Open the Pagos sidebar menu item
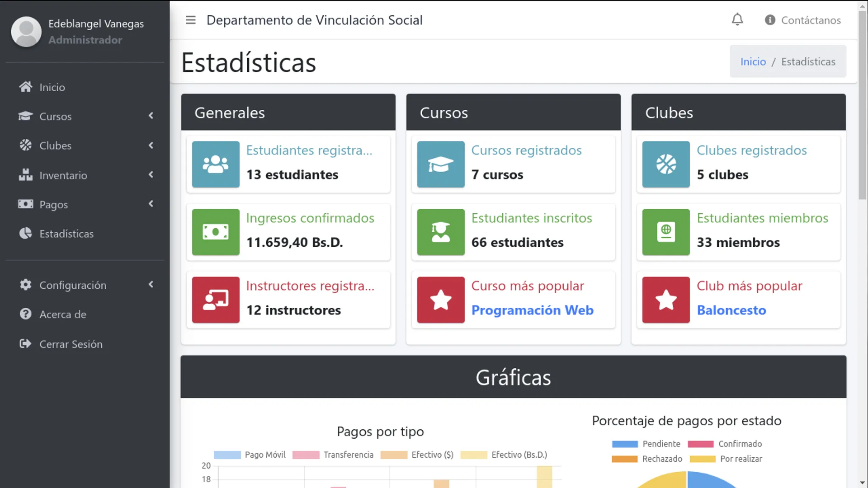 pos(85,205)
